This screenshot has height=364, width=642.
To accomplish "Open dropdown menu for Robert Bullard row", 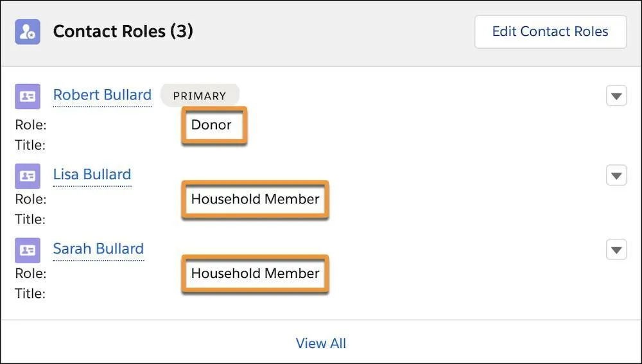I will coord(616,96).
